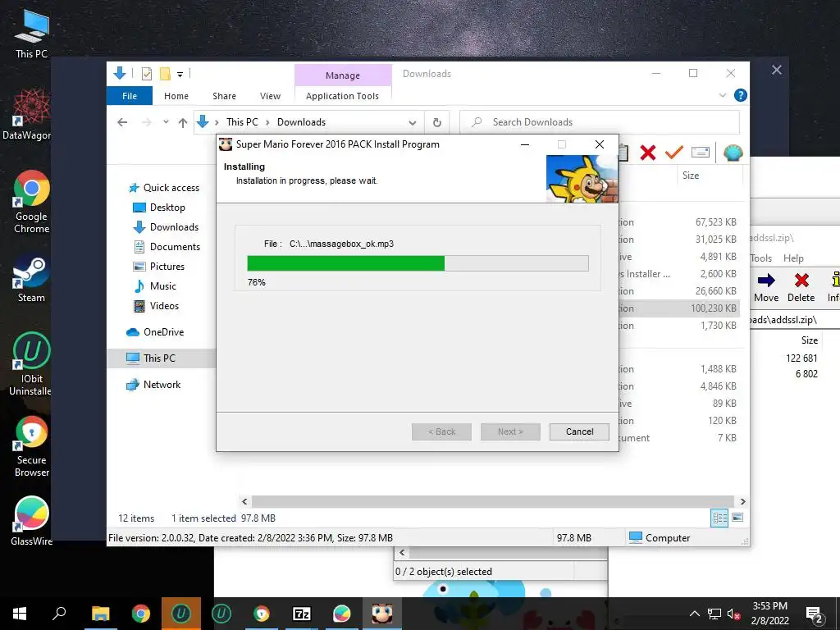Open 7-Zip Help menu
840x630 pixels.
tap(793, 258)
